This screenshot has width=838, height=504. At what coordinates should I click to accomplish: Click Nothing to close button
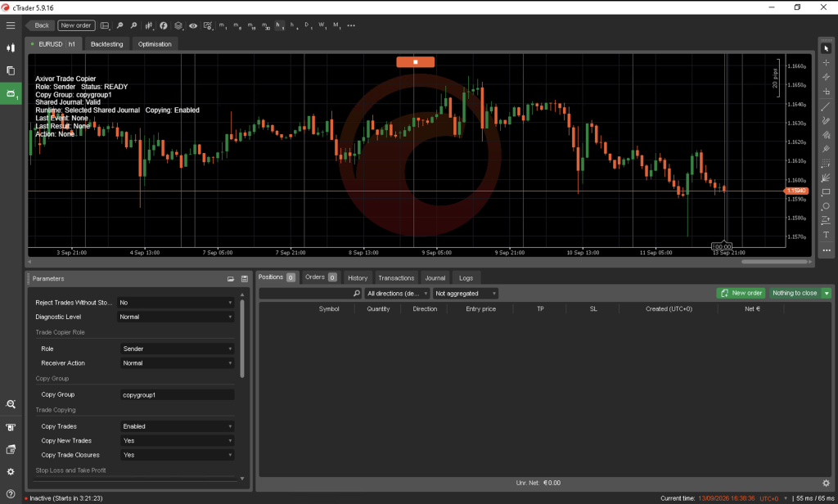(795, 293)
